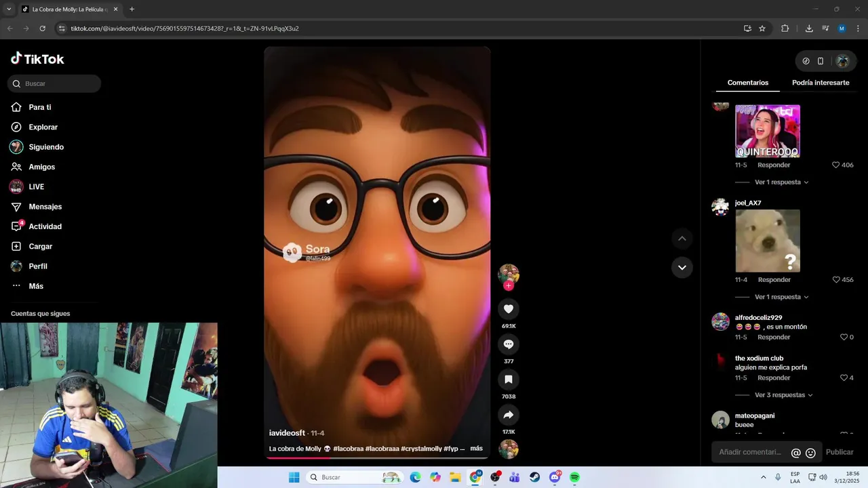
Task: Open Chrome extensions puzzle icon
Action: click(x=785, y=28)
